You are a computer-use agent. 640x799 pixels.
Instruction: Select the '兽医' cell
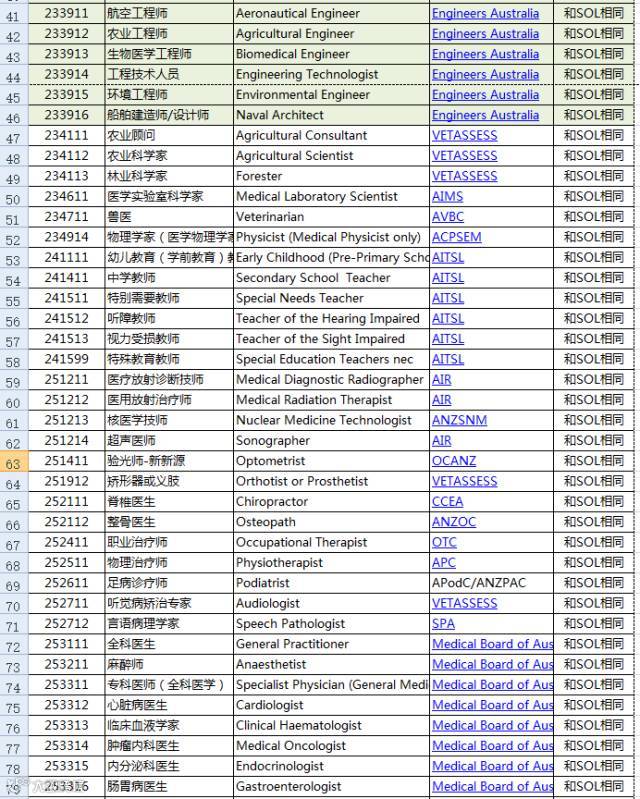[169, 217]
